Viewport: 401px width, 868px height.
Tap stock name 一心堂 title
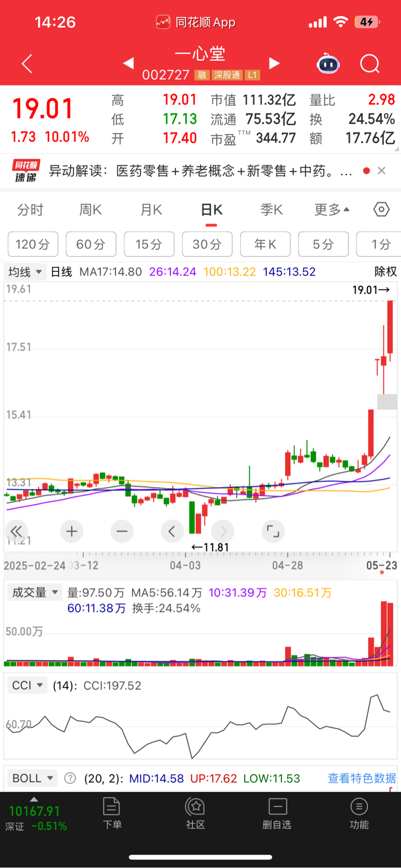pos(200,53)
